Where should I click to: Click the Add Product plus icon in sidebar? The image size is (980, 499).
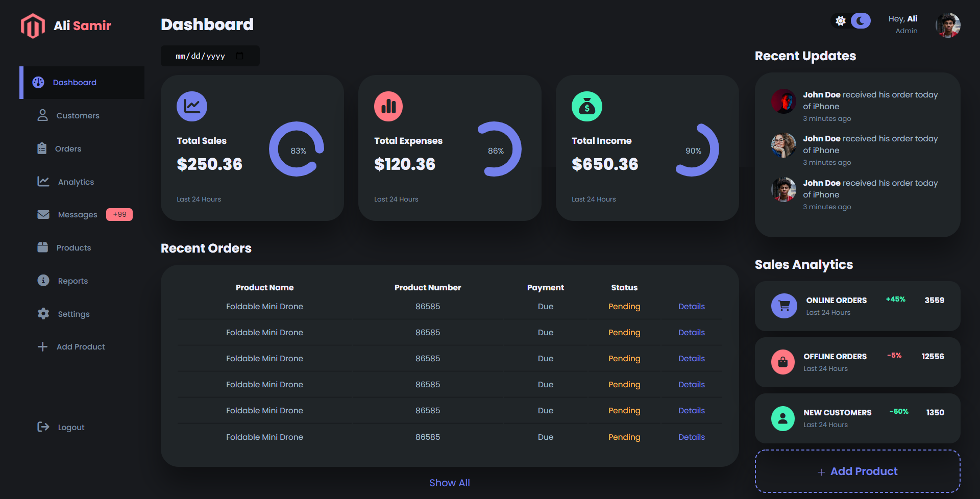pos(43,346)
